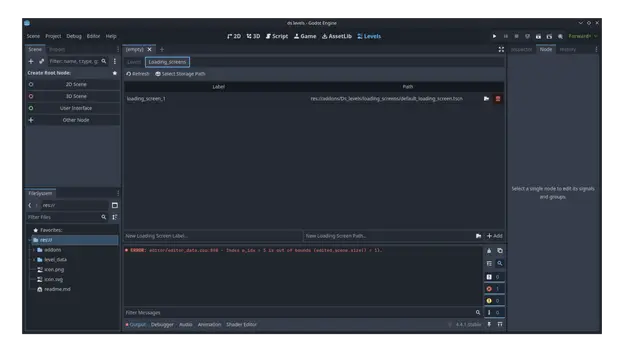Open the Editor menu
The height and width of the screenshot is (360, 624).
click(x=93, y=36)
